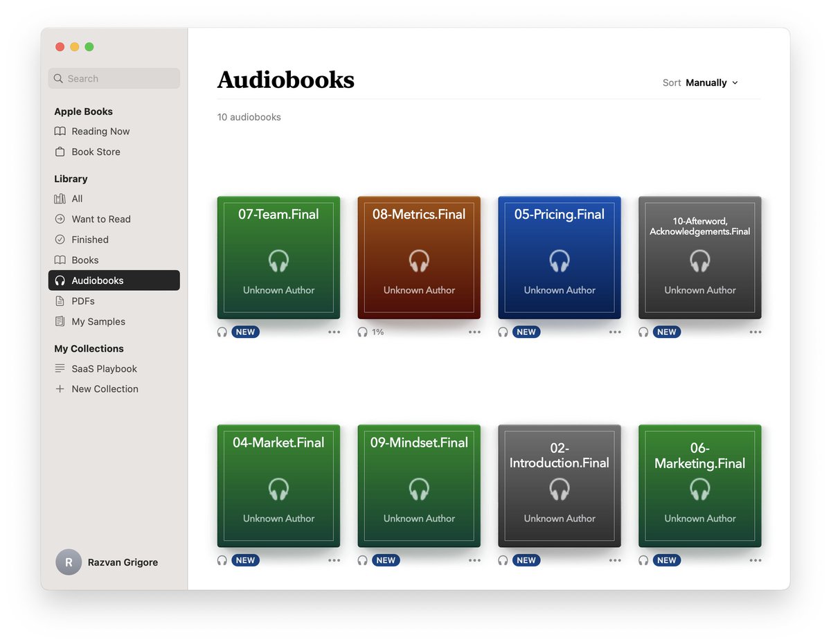Click the magnifying glass search icon
This screenshot has width=831, height=644.
(59, 79)
